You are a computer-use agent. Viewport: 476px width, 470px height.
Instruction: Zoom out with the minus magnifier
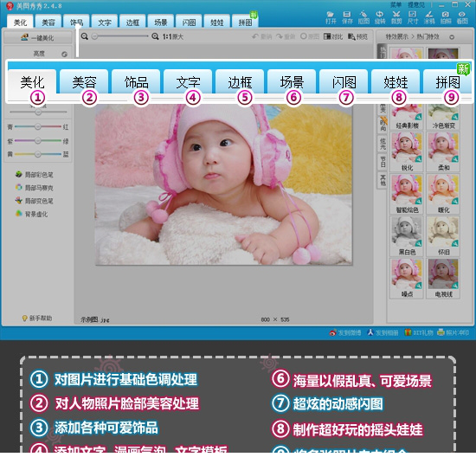coord(85,36)
